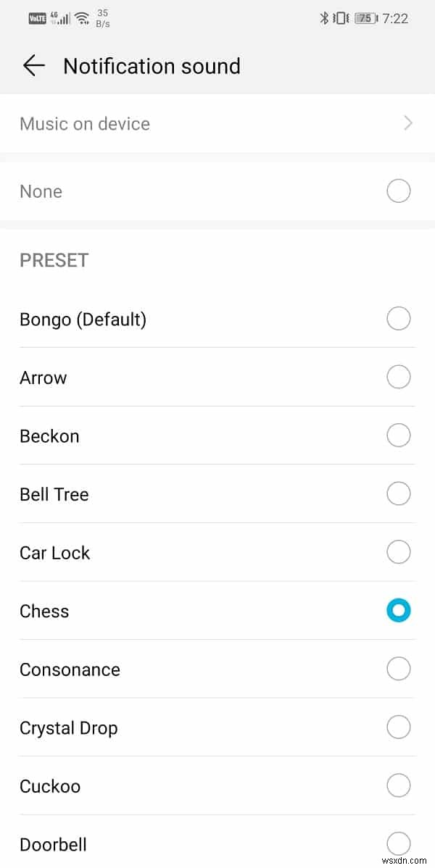The height and width of the screenshot is (868, 435).
Task: Deselect the currently chosen Chess sound
Action: [x=398, y=611]
